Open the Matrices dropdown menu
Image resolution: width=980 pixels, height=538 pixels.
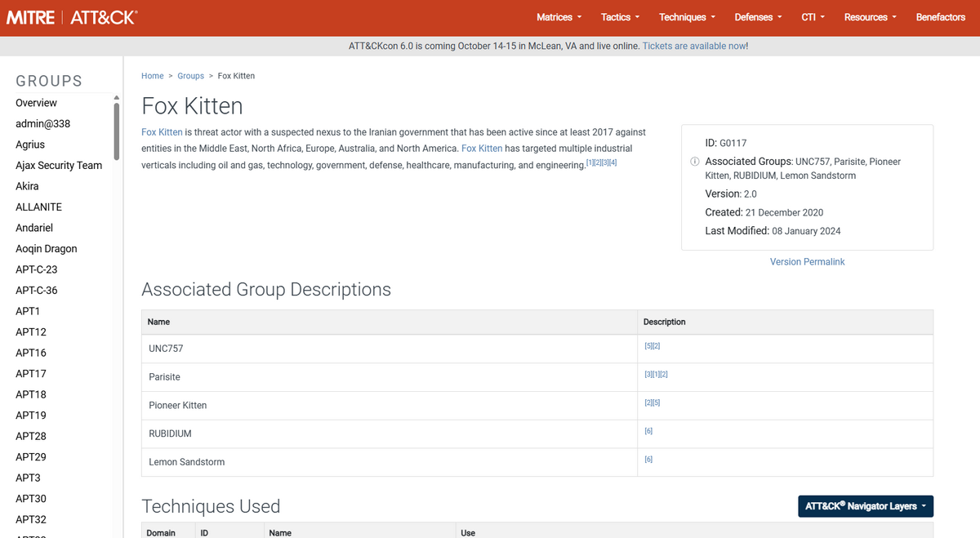pyautogui.click(x=559, y=17)
